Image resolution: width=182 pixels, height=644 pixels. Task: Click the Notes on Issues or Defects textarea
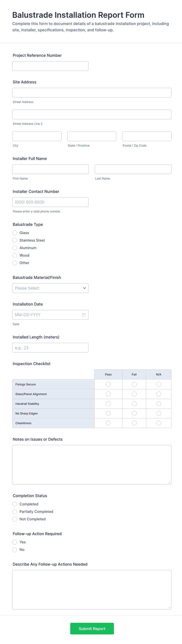[x=92, y=464]
